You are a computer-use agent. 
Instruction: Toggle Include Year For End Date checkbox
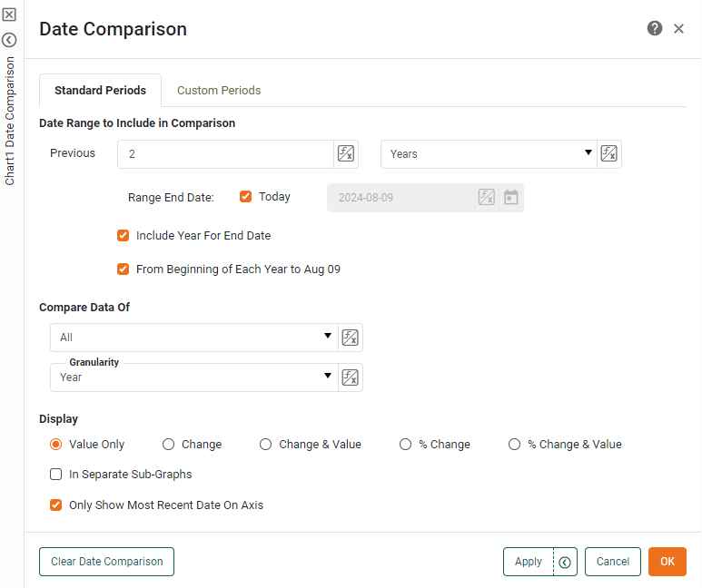click(124, 235)
